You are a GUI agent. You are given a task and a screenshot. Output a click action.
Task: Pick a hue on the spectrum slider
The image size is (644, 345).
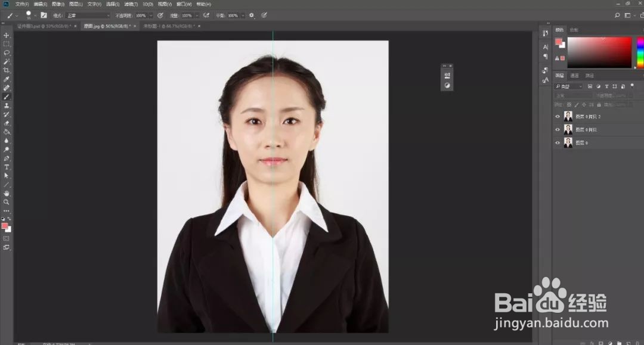640,52
